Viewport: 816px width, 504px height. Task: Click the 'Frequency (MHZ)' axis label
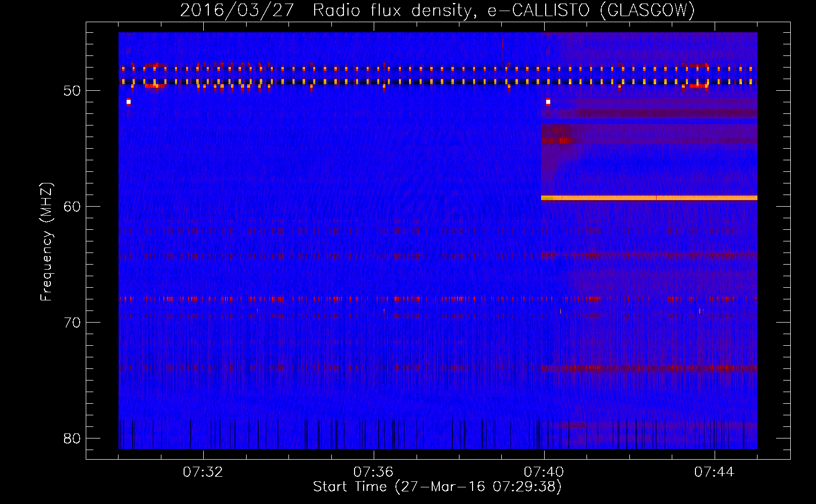point(46,241)
